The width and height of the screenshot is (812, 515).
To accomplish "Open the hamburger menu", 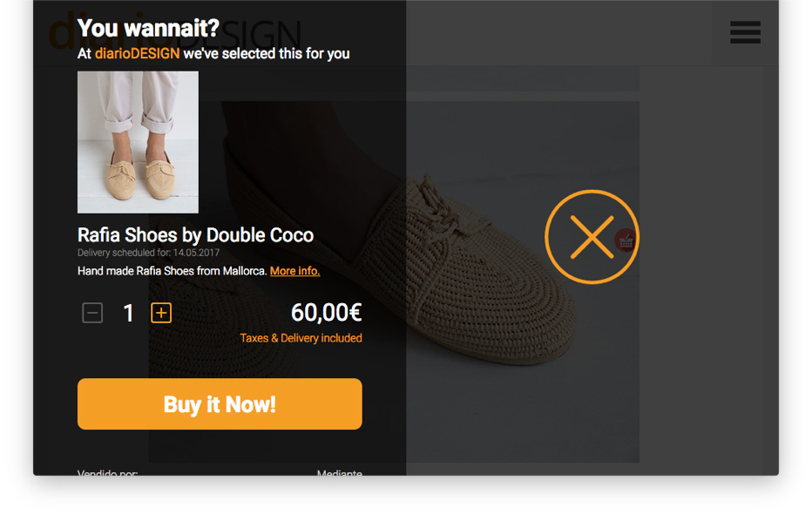I will (x=745, y=32).
